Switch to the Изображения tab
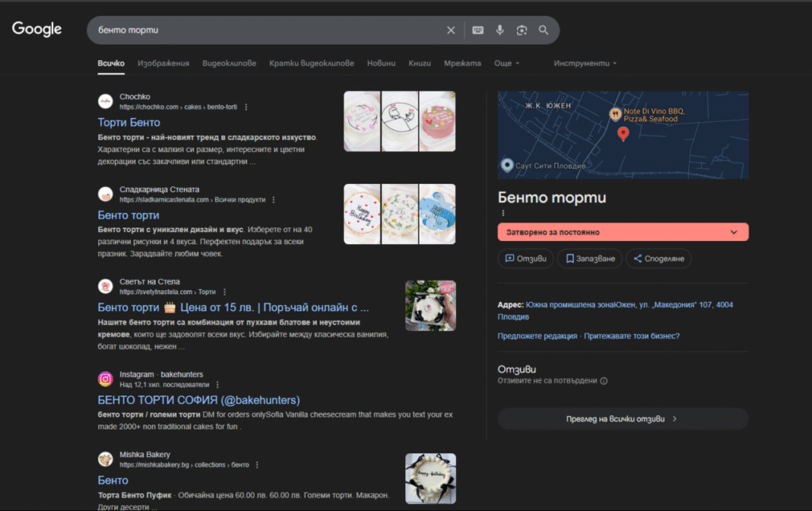Viewport: 812px width, 511px height. pyautogui.click(x=163, y=63)
